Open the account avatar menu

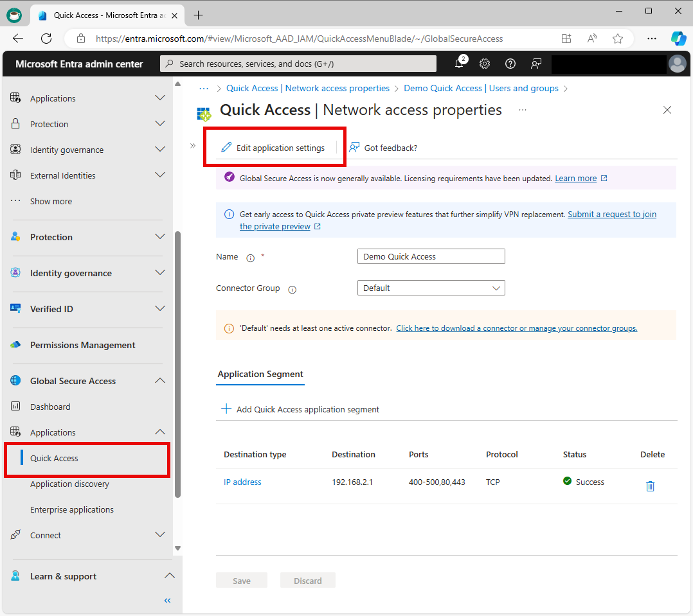(x=678, y=64)
